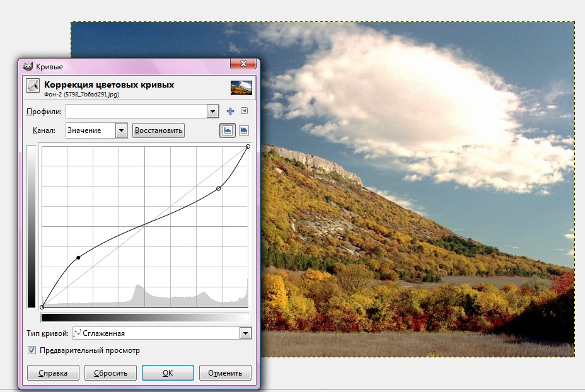
Task: Switch to the logarithmic histogram icon
Action: pos(244,130)
